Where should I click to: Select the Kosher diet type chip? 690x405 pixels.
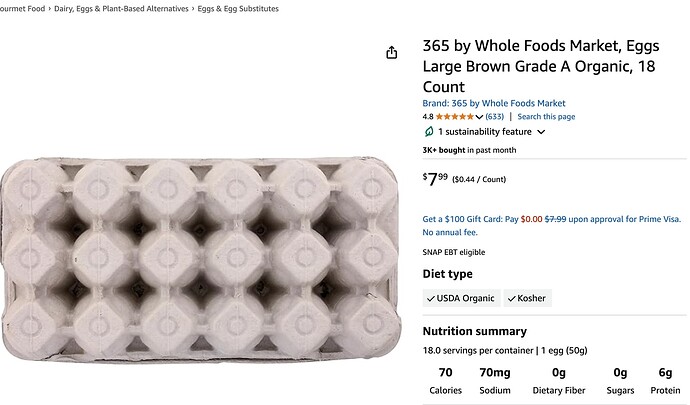527,298
